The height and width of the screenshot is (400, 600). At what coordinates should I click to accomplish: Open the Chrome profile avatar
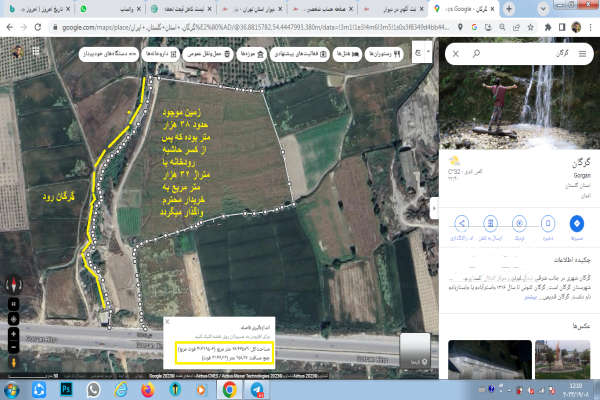576,27
